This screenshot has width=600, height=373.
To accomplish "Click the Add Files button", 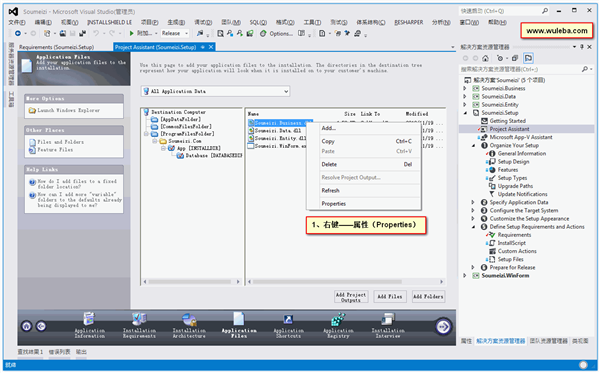I will click(390, 296).
